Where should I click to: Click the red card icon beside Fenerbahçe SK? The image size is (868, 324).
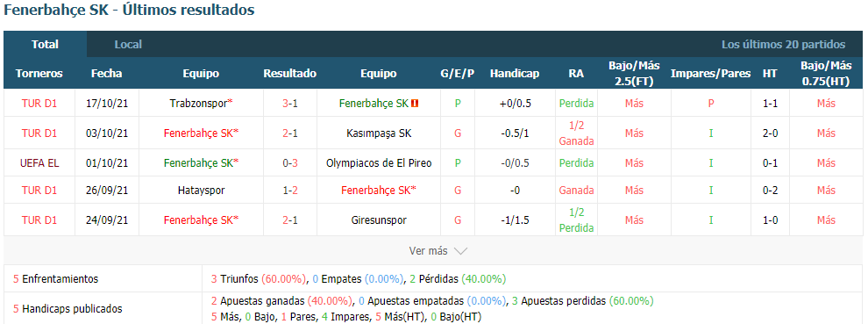click(x=415, y=104)
